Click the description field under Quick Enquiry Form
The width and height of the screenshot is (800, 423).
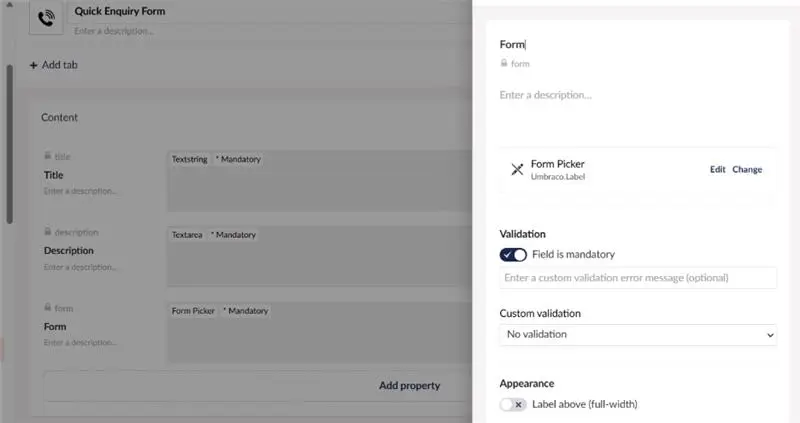coord(270,31)
